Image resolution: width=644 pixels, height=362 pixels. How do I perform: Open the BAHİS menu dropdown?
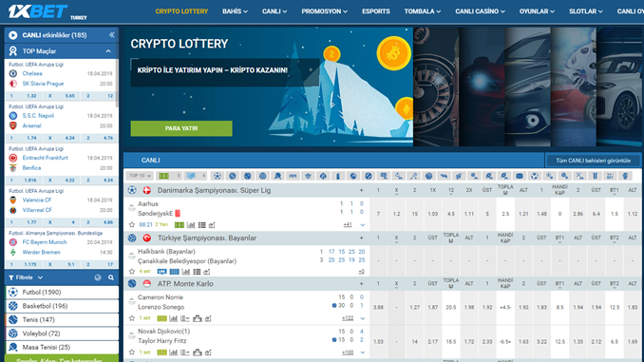(x=235, y=11)
